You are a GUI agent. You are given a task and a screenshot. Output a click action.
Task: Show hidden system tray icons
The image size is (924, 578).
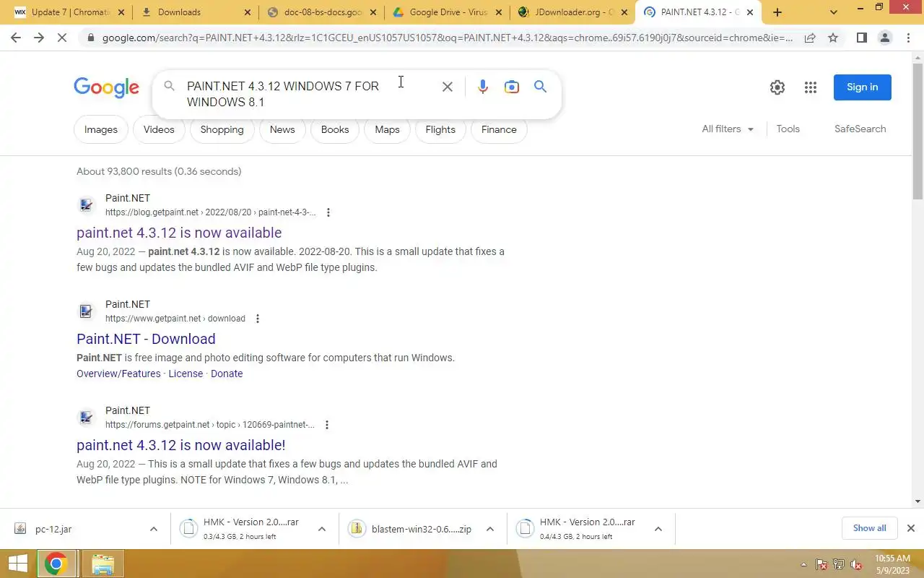coord(804,565)
